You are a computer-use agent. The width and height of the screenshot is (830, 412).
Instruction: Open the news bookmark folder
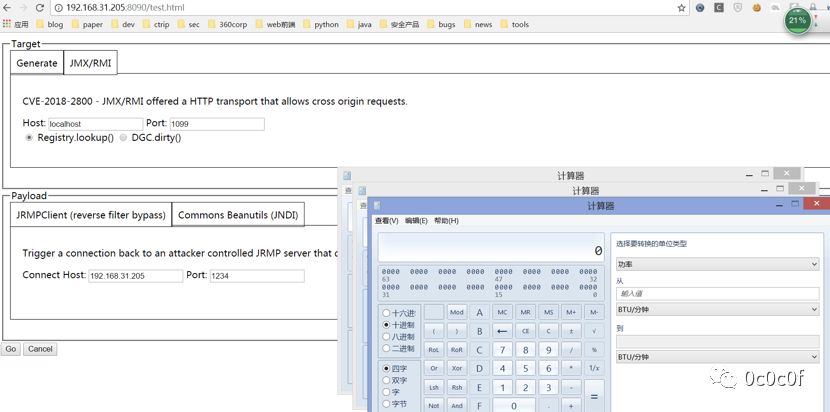pyautogui.click(x=477, y=24)
